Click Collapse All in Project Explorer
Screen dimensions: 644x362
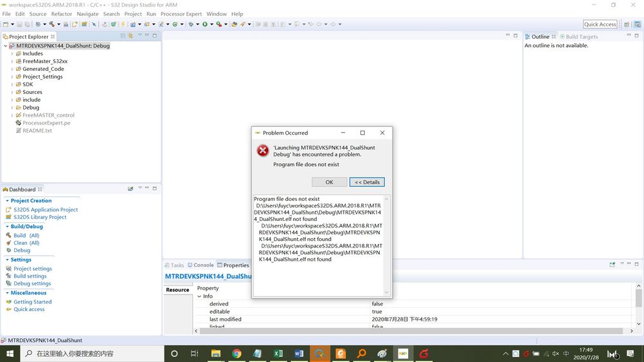[122, 36]
